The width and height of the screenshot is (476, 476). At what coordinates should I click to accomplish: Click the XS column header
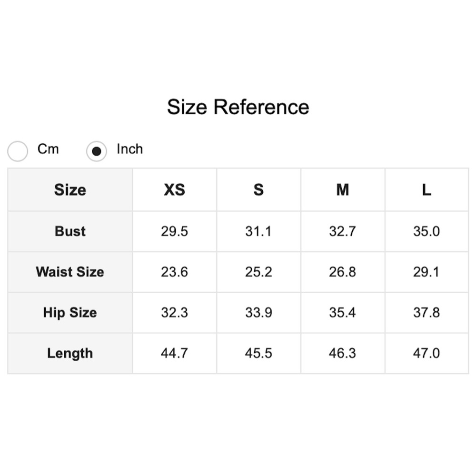[x=174, y=190]
